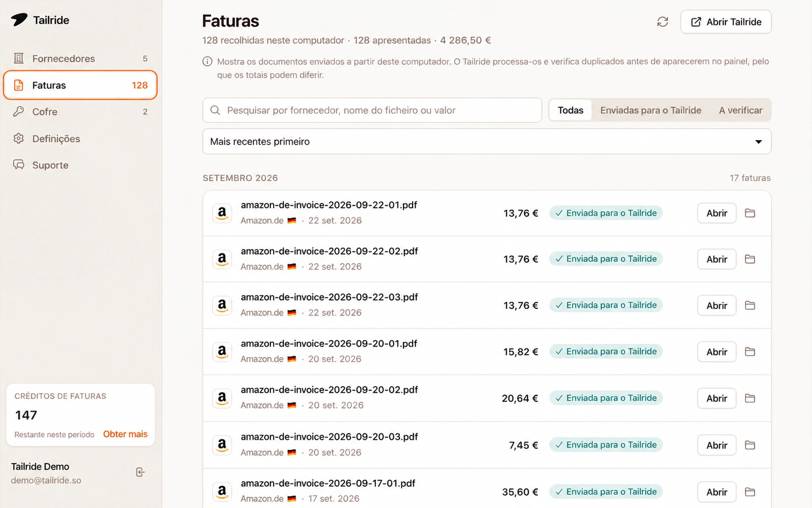Click the 35,60 € amount
This screenshot has width=812, height=508.
(520, 492)
